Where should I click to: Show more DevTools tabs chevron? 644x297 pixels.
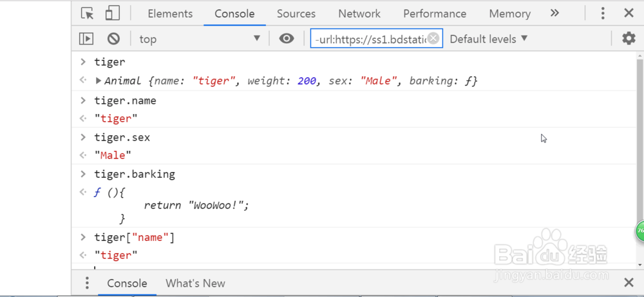pyautogui.click(x=554, y=14)
